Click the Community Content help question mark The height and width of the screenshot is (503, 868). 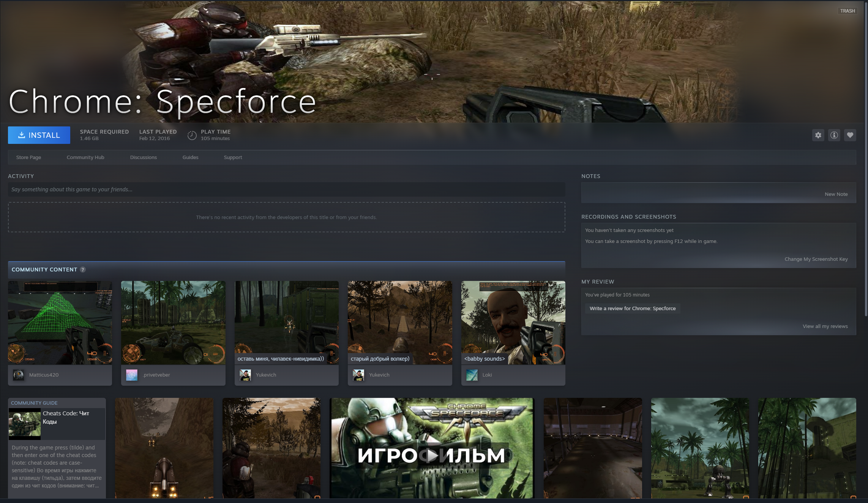[x=82, y=270]
